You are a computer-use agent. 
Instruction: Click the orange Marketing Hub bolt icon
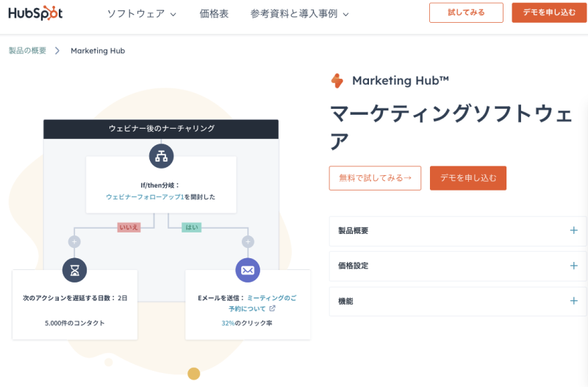pos(337,81)
